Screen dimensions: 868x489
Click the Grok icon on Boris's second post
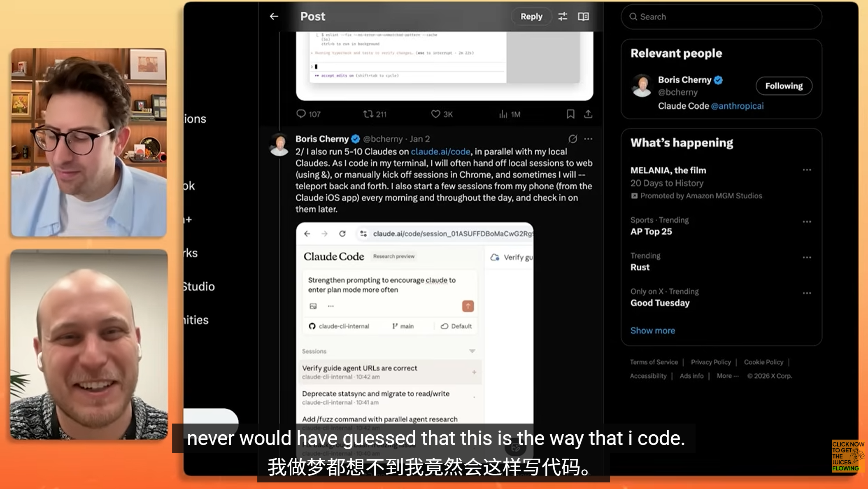click(572, 139)
